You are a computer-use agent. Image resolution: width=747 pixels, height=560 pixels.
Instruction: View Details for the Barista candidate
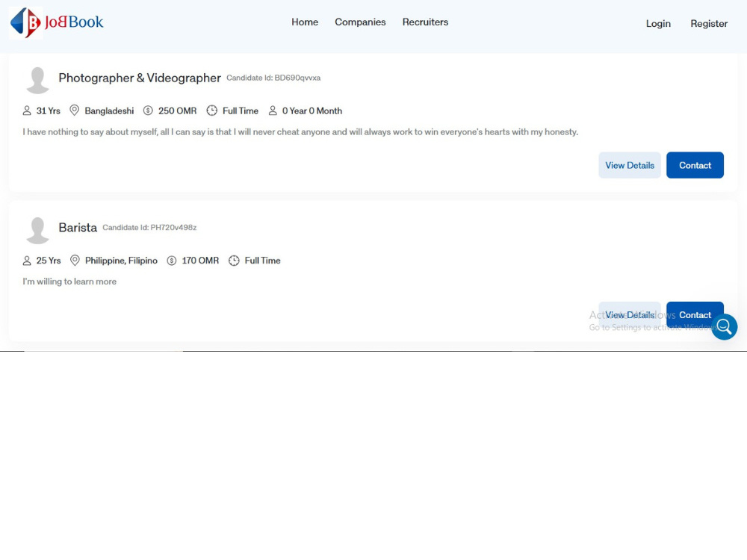click(x=630, y=315)
